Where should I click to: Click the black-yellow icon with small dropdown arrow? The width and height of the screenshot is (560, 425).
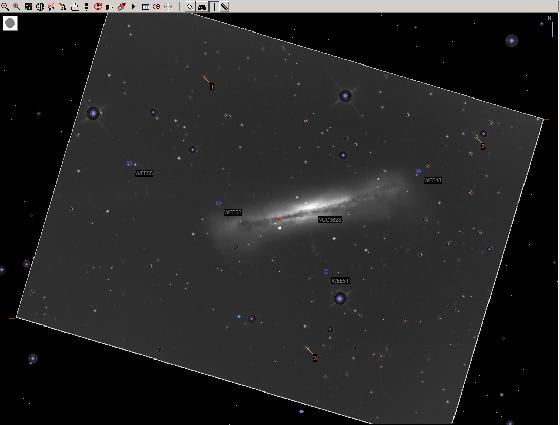109,7
